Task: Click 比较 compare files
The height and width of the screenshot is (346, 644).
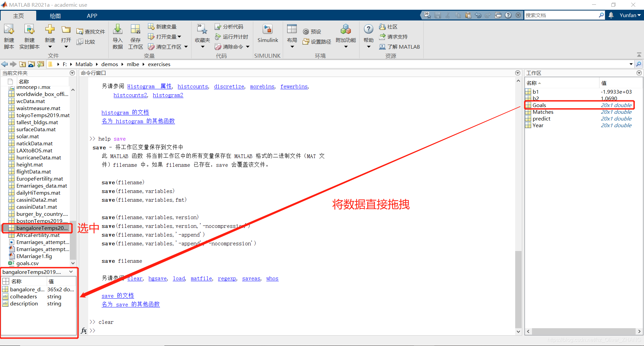Action: (x=86, y=42)
